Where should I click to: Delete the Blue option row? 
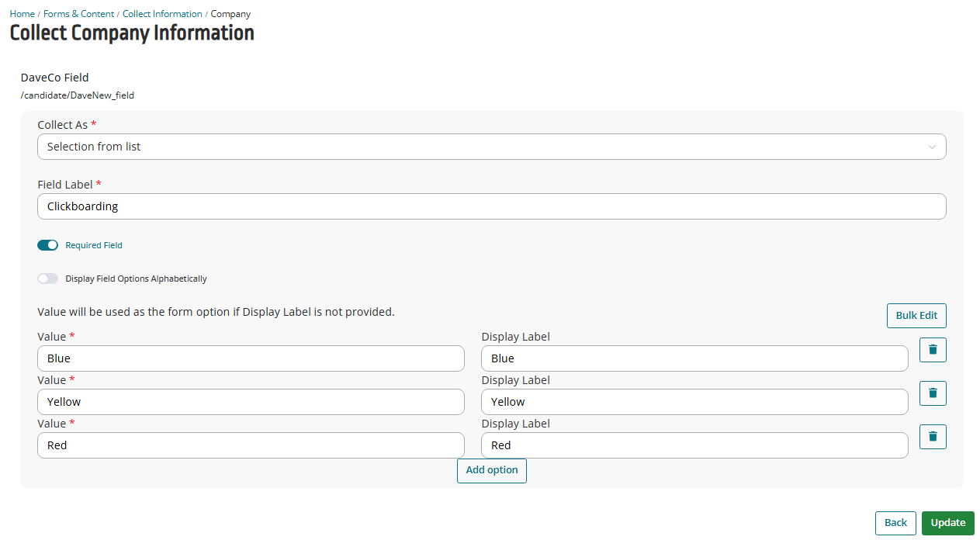pos(933,350)
